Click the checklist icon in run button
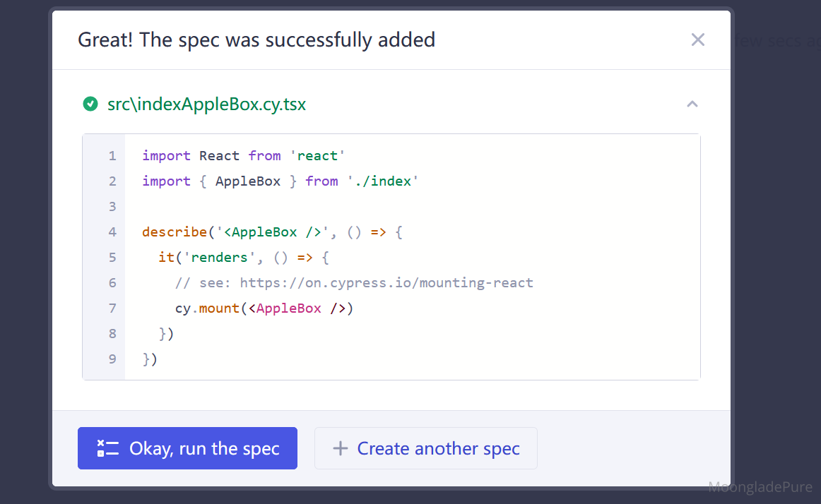The image size is (821, 504). tap(108, 448)
